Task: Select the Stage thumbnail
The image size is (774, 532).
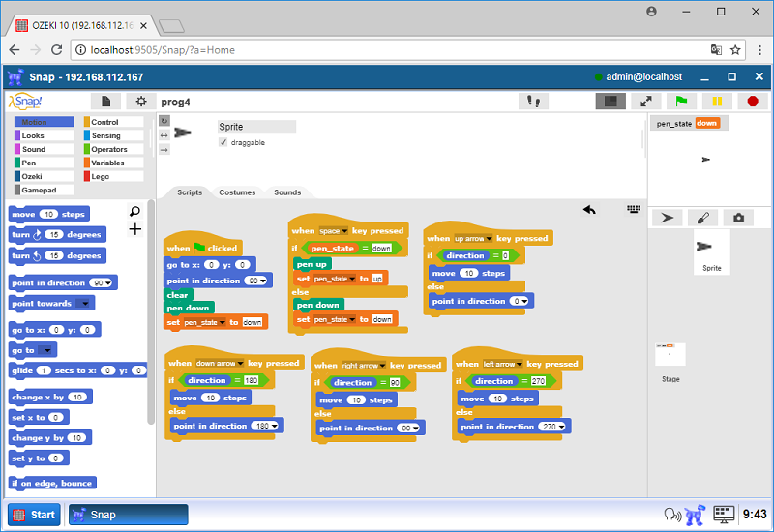Action: coord(670,355)
